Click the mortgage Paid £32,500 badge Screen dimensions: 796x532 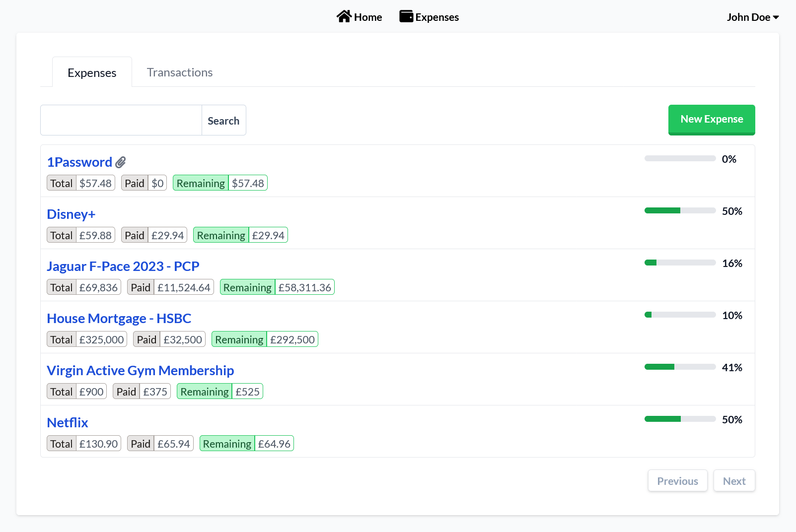pyautogui.click(x=169, y=339)
